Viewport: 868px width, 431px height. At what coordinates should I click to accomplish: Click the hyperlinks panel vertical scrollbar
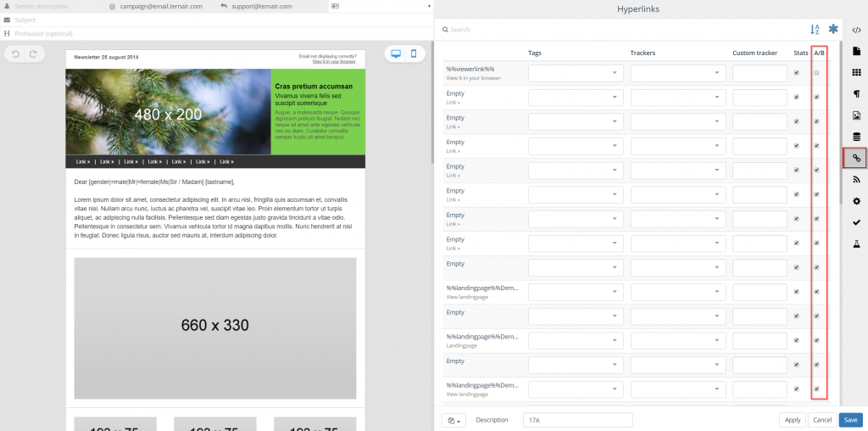click(x=842, y=122)
